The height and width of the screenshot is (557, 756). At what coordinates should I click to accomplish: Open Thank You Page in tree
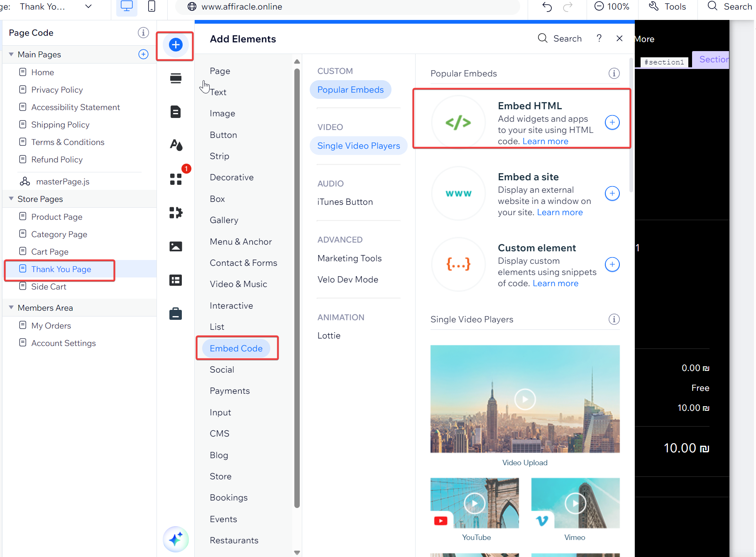click(61, 269)
